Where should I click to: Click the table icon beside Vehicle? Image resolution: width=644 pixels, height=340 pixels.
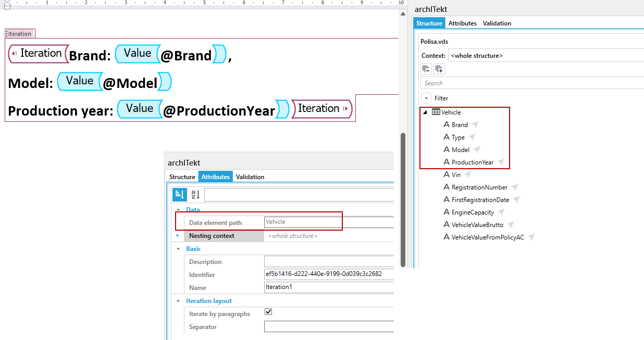point(436,112)
